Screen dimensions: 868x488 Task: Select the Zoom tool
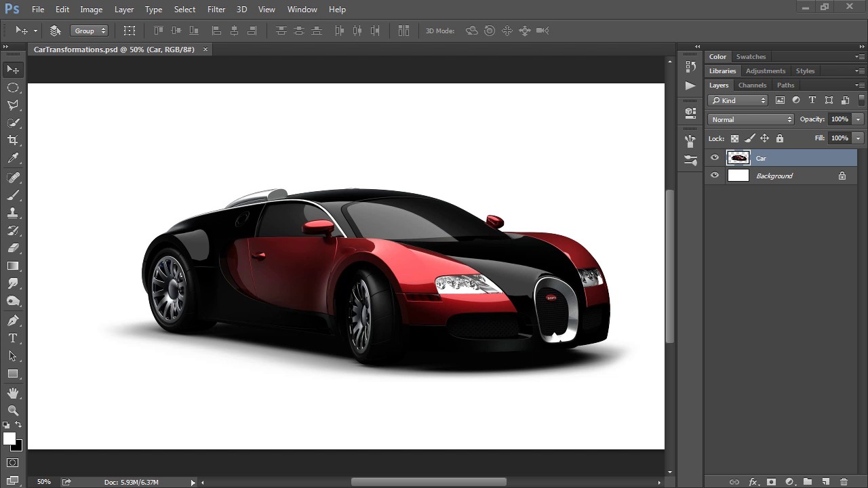[13, 411]
